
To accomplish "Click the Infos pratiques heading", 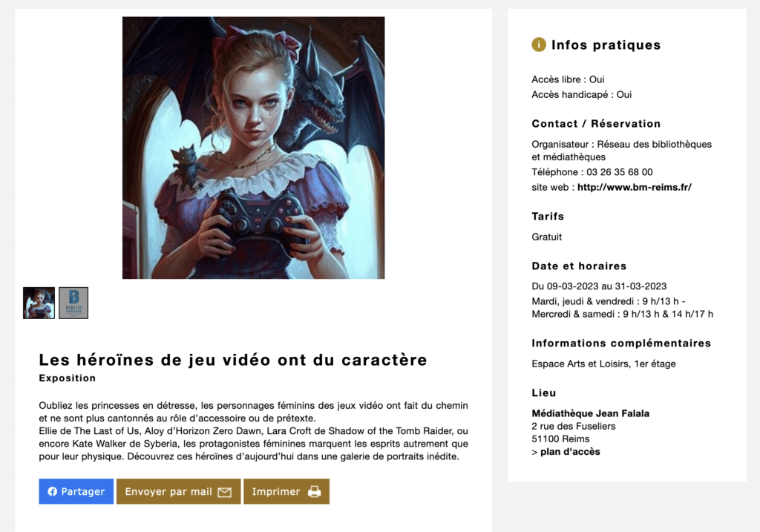I will click(x=606, y=45).
